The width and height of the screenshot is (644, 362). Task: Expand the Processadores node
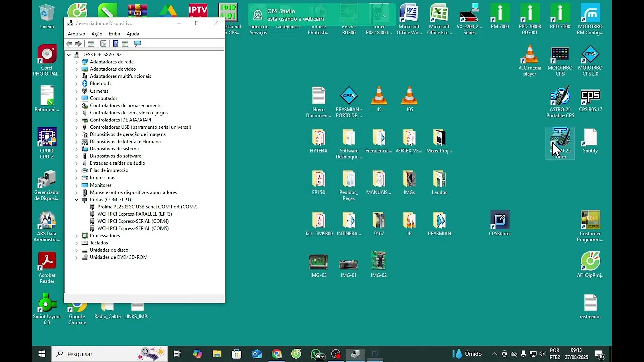(77, 236)
